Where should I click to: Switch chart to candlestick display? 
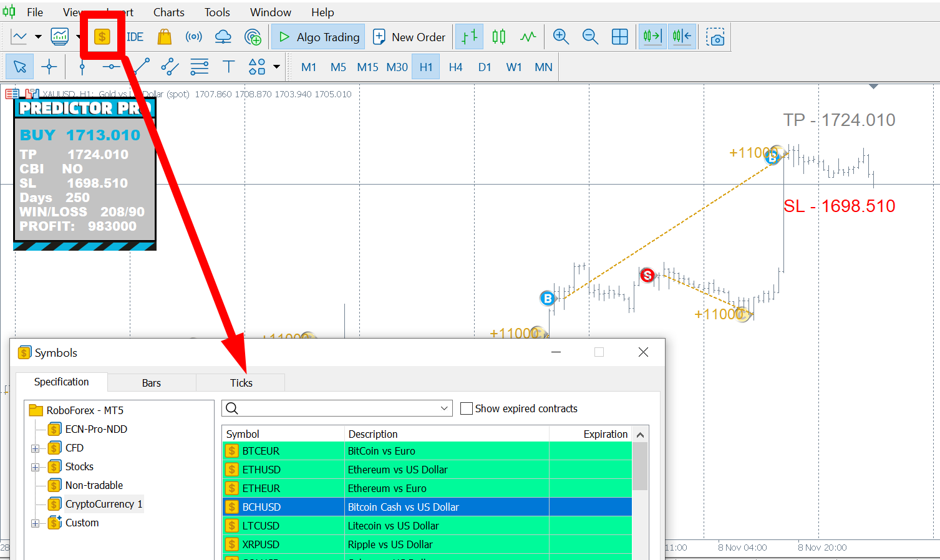coord(498,37)
